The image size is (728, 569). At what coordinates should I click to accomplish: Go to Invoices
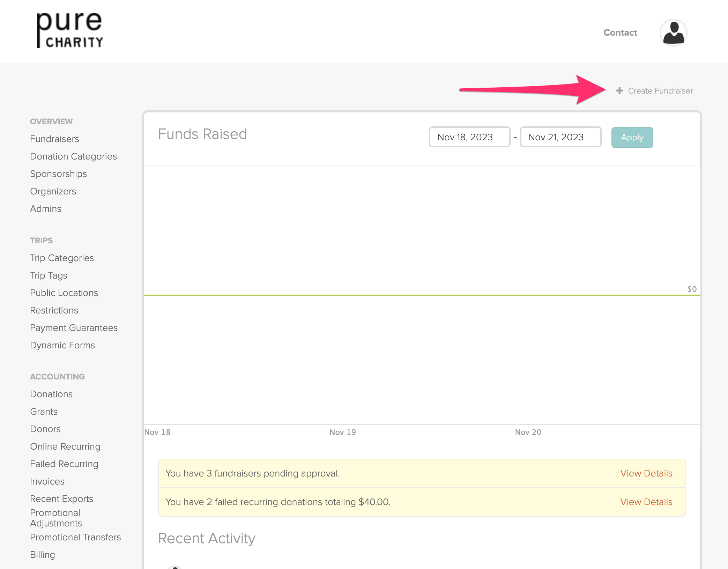pyautogui.click(x=47, y=481)
